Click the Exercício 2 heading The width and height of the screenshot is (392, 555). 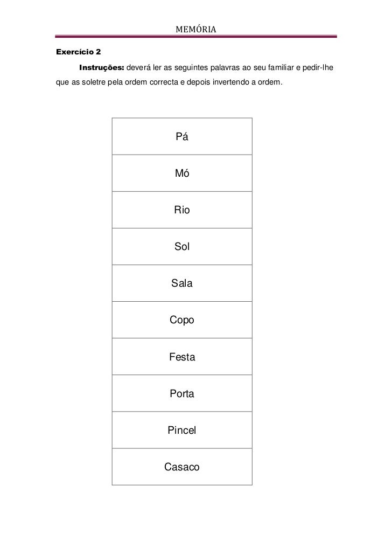click(x=78, y=52)
